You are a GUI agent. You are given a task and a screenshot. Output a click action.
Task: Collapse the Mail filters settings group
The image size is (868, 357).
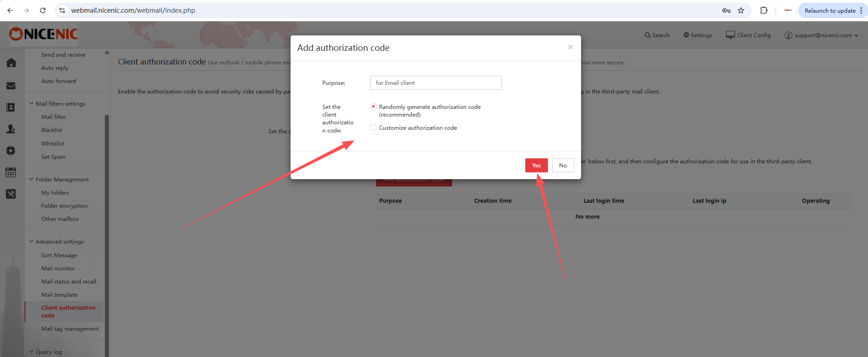point(57,103)
